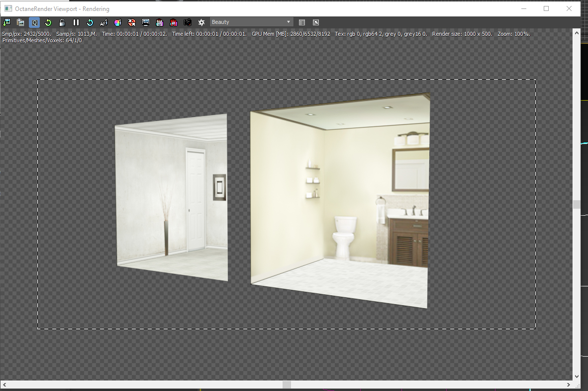Click the red-white target picker icon

[x=132, y=22]
